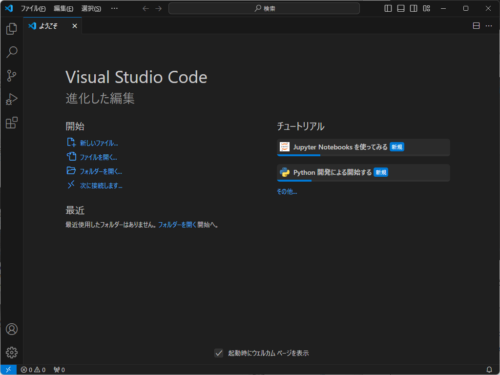The width and height of the screenshot is (500, 375).
Task: Open editor More Actions ellipsis
Action: pyautogui.click(x=489, y=26)
